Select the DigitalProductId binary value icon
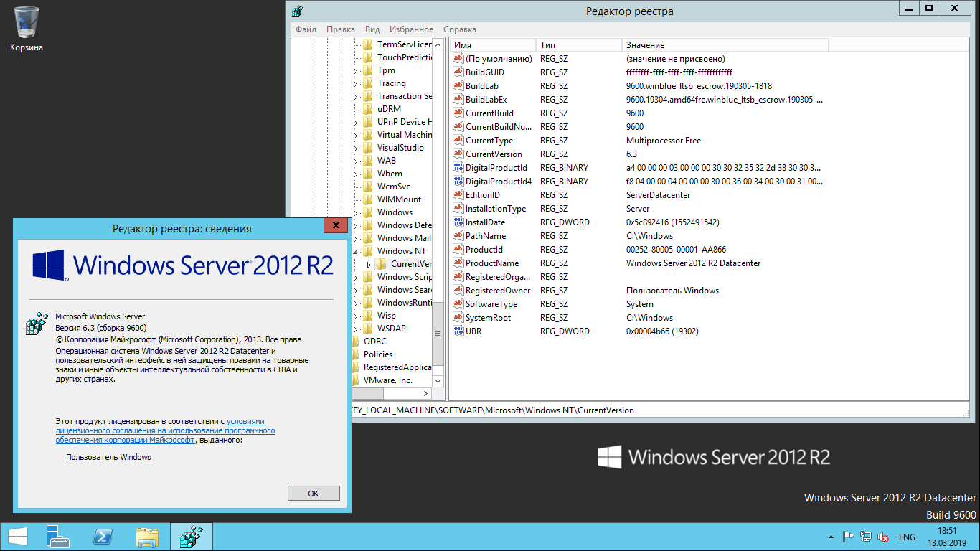 pos(458,168)
